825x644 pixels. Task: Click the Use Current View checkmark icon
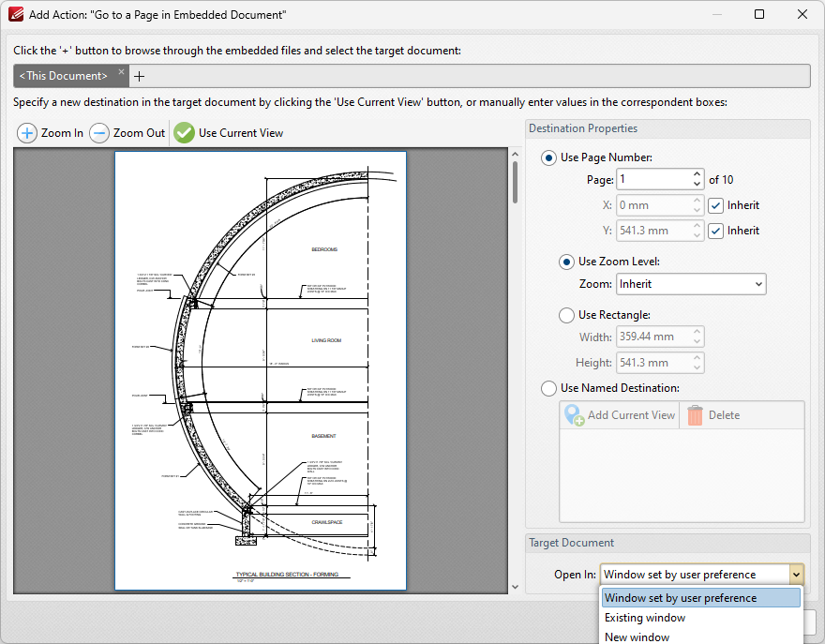point(184,133)
